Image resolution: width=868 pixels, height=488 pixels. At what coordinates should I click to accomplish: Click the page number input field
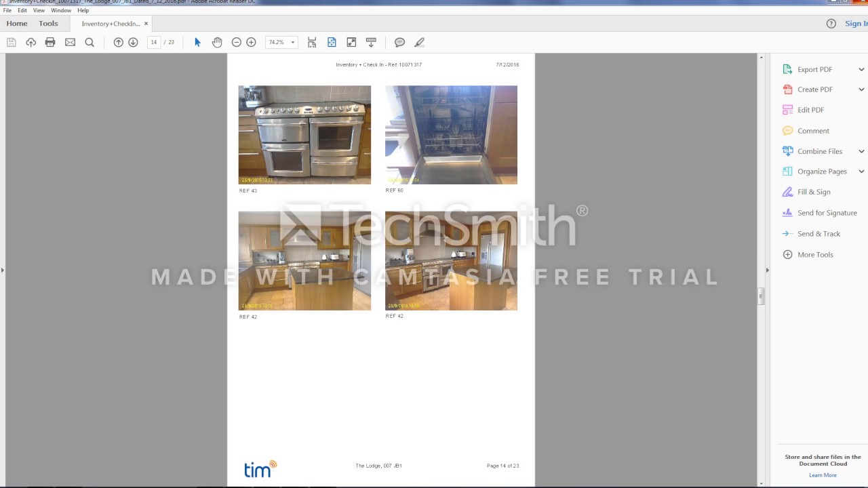(154, 42)
